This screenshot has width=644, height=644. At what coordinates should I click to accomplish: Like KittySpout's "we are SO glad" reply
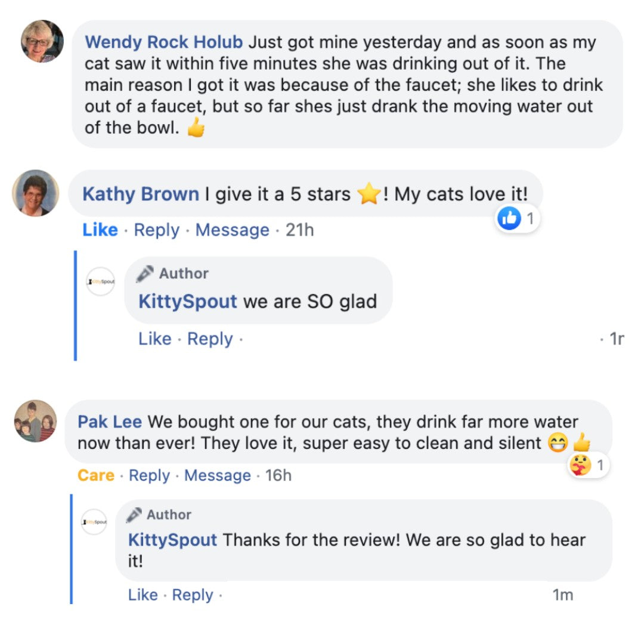[154, 339]
